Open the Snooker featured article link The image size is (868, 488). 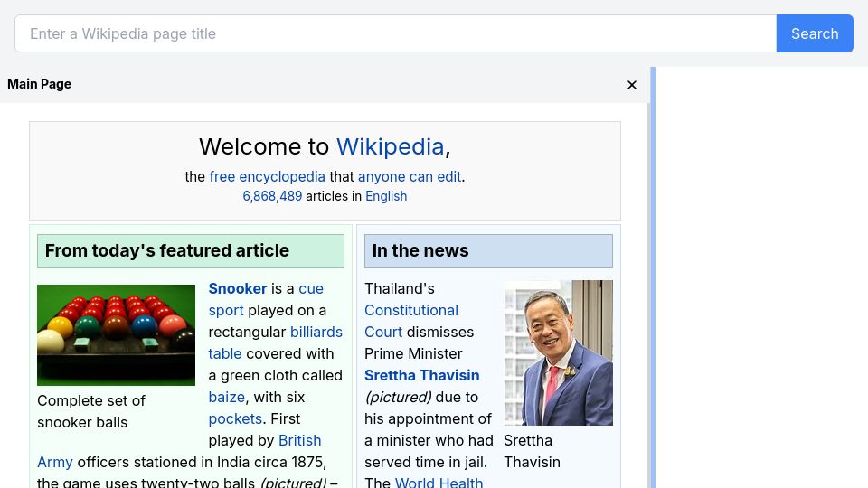tap(238, 289)
